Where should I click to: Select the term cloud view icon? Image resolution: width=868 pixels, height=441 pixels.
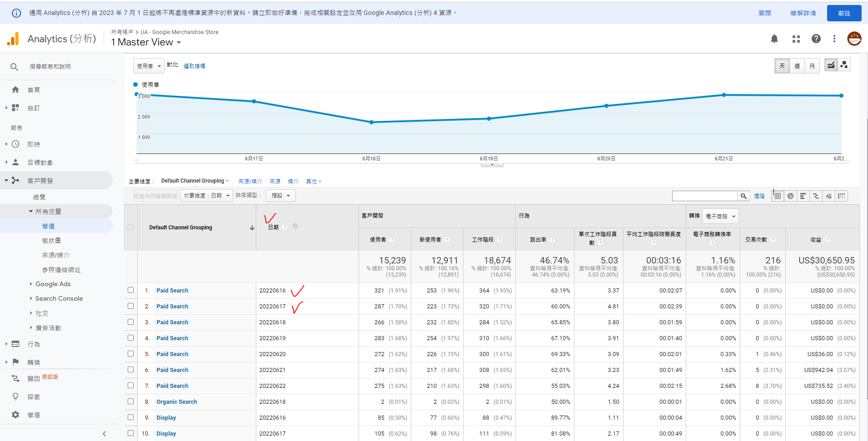[829, 196]
